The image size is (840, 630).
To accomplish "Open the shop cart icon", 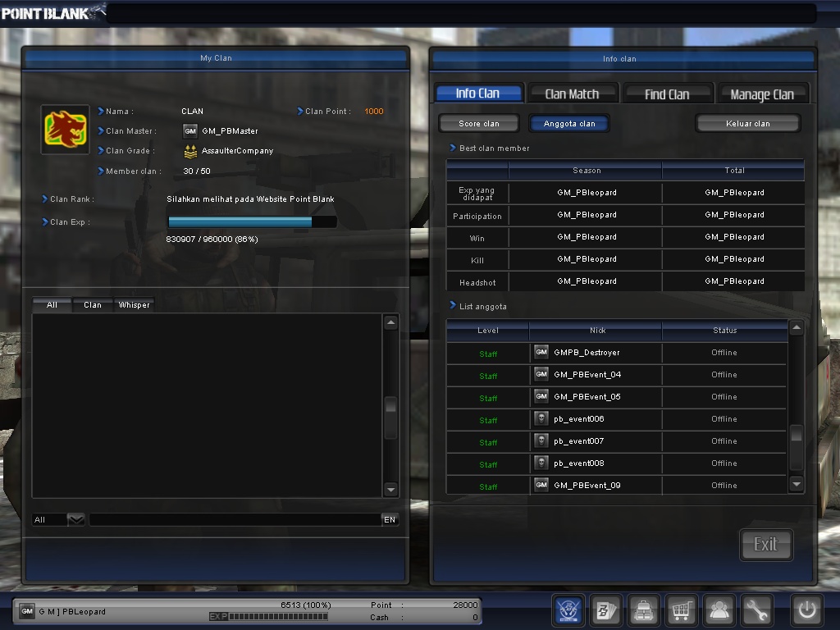I will [x=681, y=609].
